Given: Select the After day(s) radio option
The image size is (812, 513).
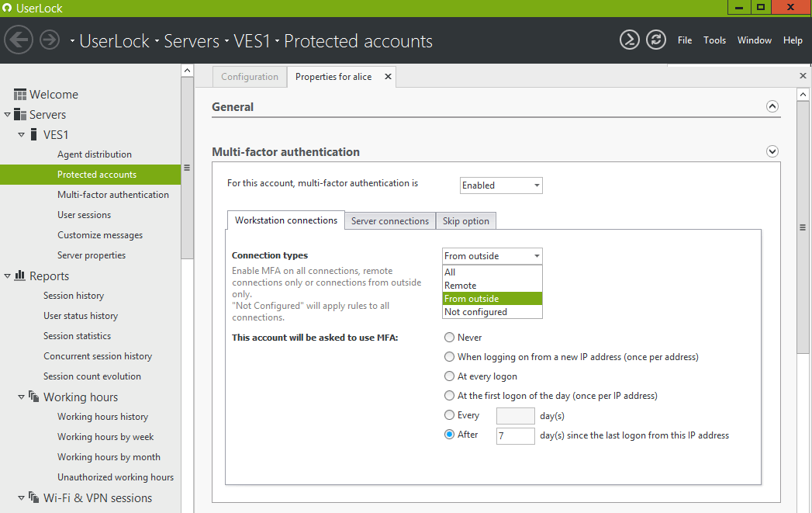Looking at the screenshot, I should tap(449, 435).
